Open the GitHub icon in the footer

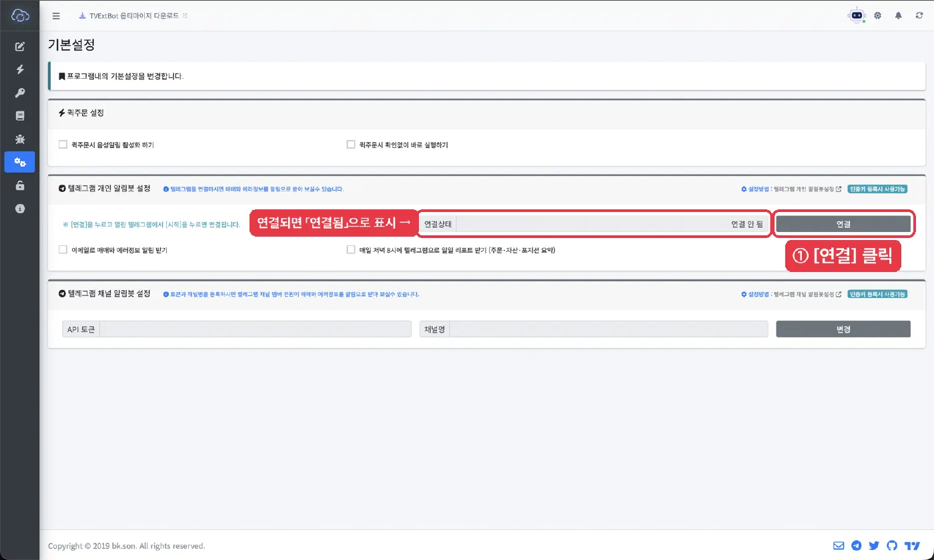893,545
